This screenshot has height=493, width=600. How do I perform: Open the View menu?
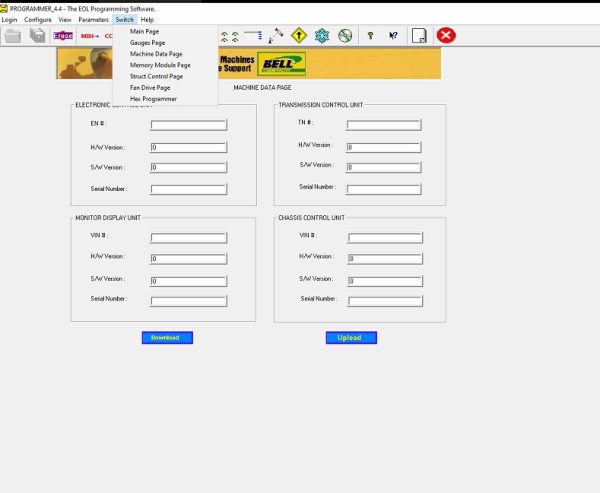click(65, 20)
